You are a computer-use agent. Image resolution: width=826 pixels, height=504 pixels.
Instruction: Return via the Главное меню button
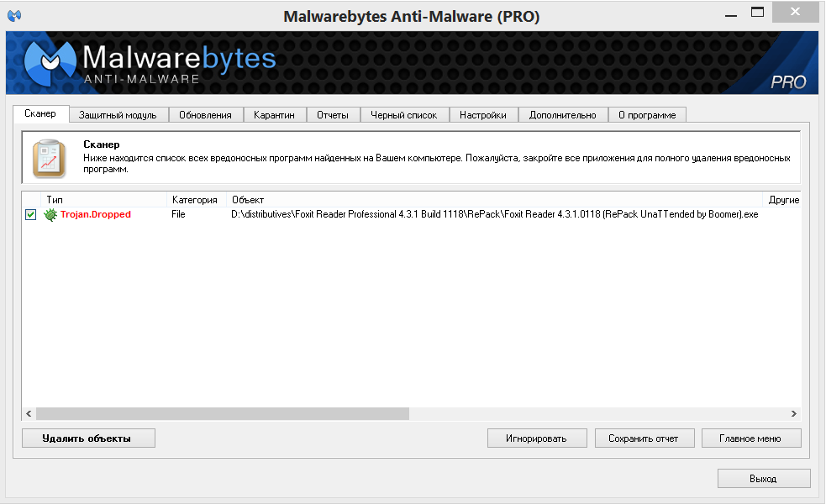click(751, 438)
